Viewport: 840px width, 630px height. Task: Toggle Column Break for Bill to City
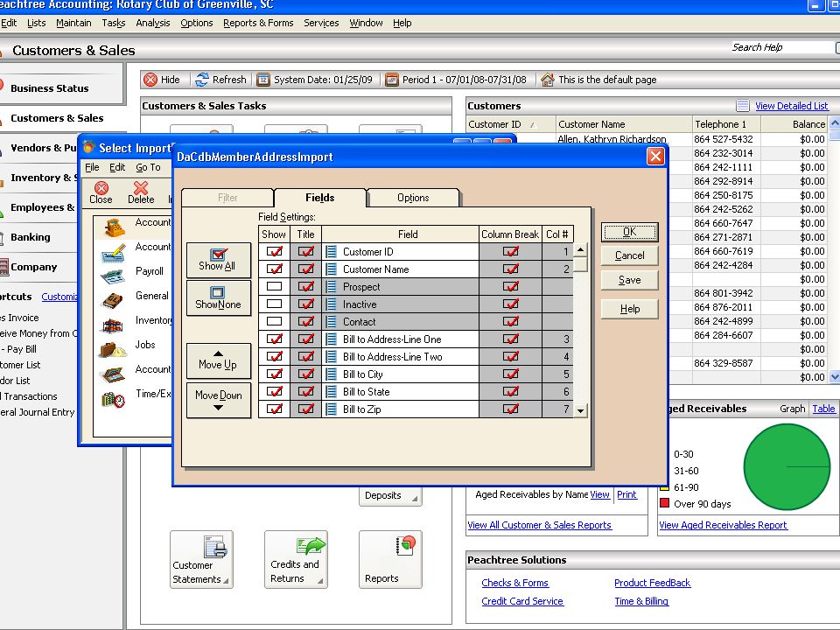510,374
